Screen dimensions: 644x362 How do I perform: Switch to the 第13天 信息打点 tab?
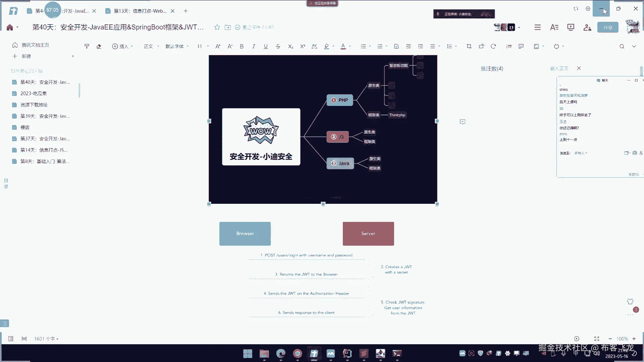coord(140,11)
